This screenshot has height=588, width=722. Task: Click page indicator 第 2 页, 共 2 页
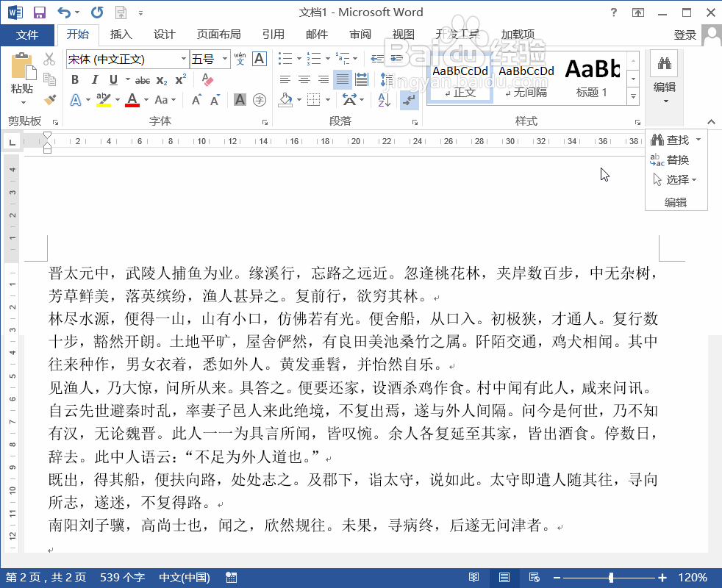46,578
